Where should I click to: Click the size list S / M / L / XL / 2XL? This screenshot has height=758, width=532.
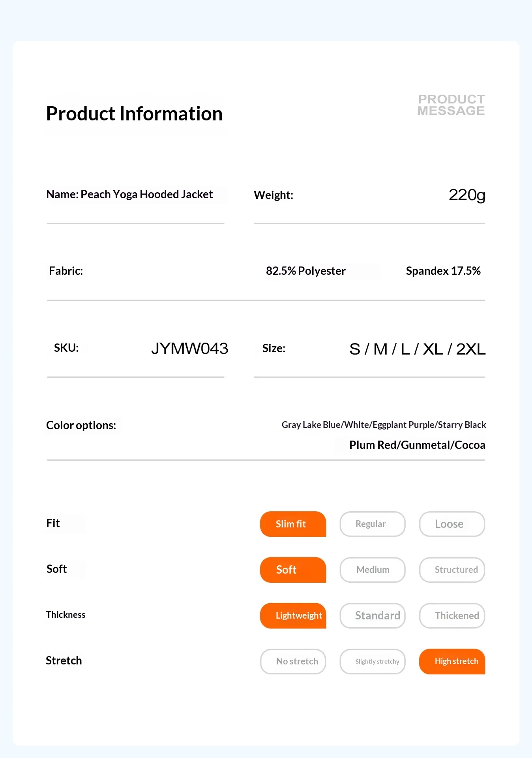click(x=417, y=349)
